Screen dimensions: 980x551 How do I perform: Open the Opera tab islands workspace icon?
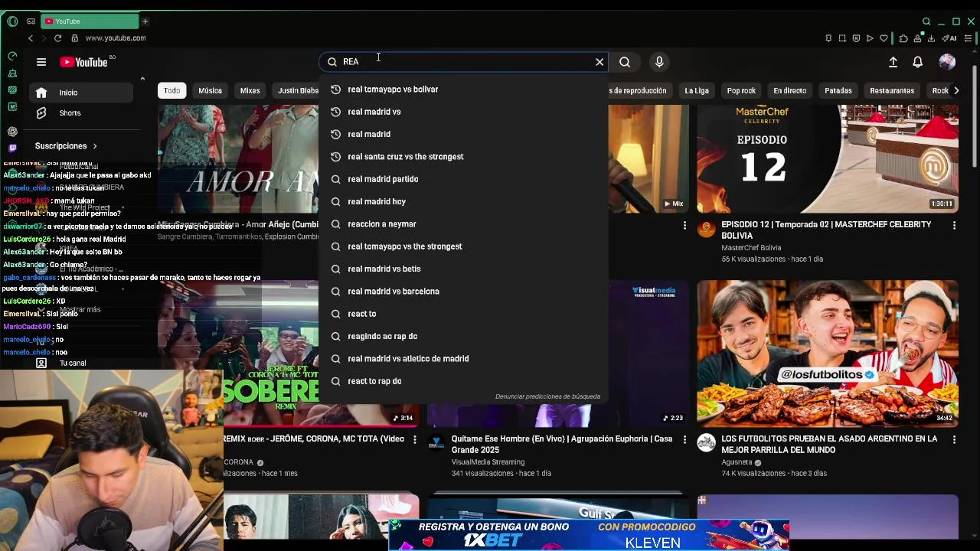click(x=31, y=21)
